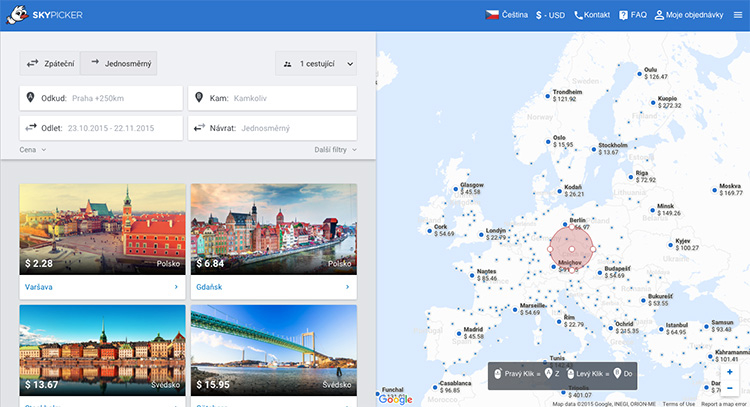This screenshot has height=407, width=750.
Task: Click the Czech flag language icon
Action: click(492, 15)
